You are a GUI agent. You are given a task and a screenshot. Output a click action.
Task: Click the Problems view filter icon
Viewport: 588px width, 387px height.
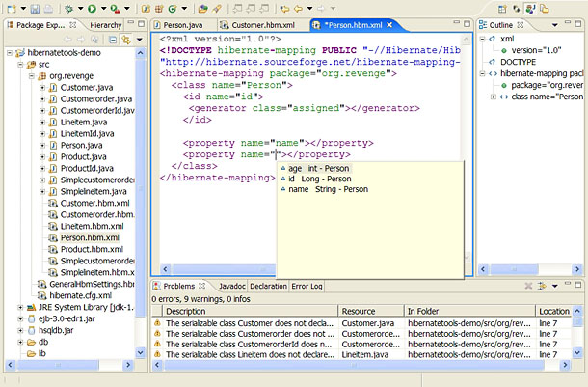(542, 286)
